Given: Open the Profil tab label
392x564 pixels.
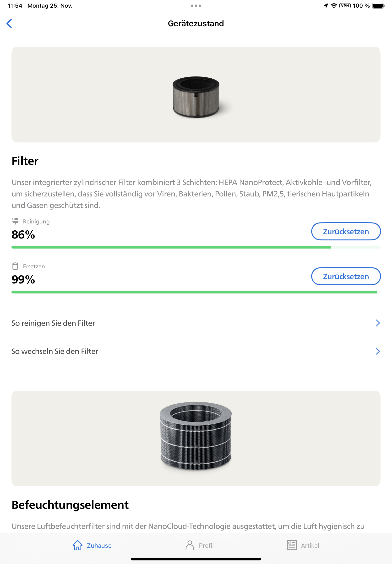Looking at the screenshot, I should click(x=206, y=546).
